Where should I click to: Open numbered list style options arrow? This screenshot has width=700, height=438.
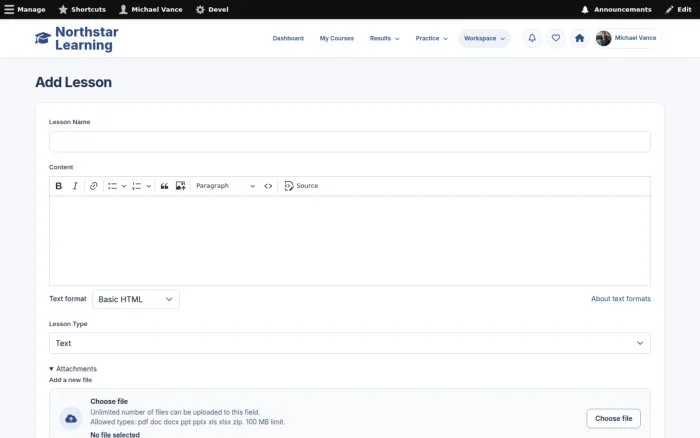pyautogui.click(x=149, y=186)
